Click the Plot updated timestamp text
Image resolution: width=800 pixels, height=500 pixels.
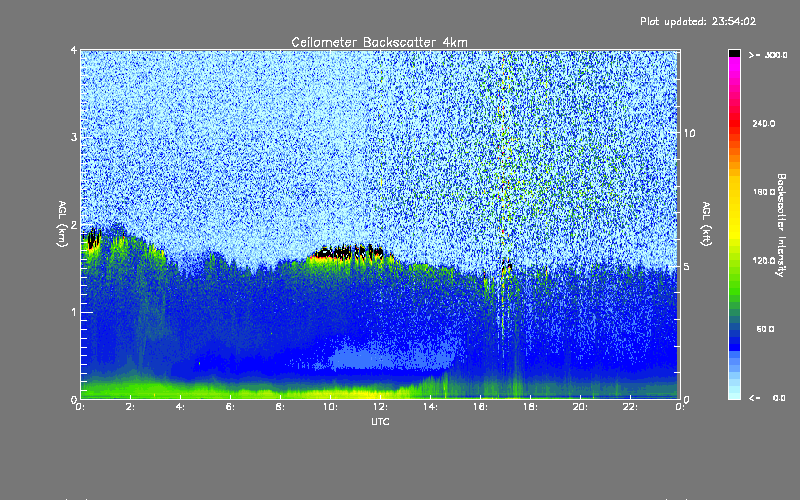[698, 21]
